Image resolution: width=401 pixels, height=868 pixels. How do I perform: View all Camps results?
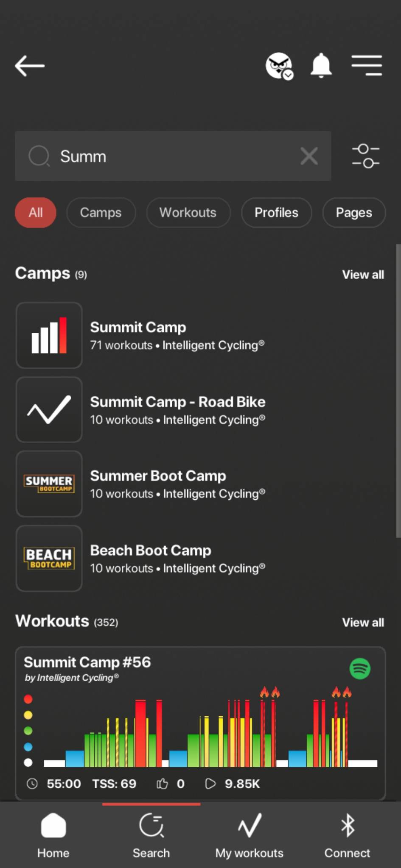[363, 275]
